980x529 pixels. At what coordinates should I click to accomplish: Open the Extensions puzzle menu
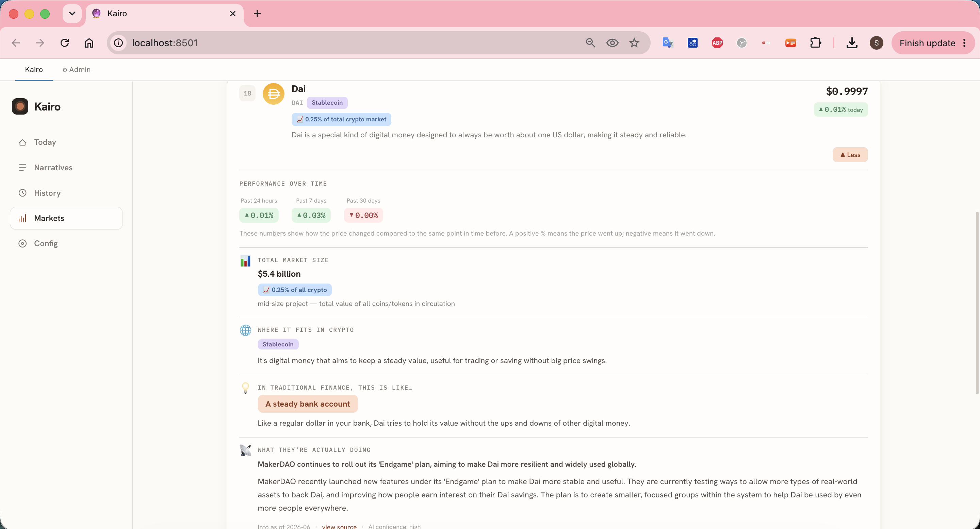click(815, 43)
